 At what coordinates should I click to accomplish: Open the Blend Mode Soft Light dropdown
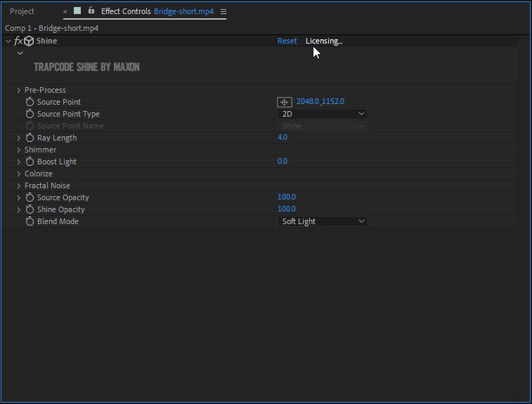tap(323, 221)
